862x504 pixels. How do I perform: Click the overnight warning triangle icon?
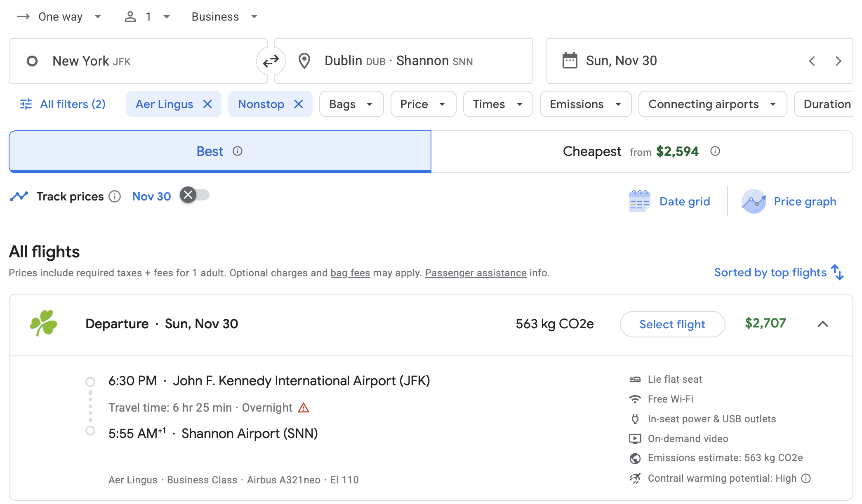click(304, 407)
